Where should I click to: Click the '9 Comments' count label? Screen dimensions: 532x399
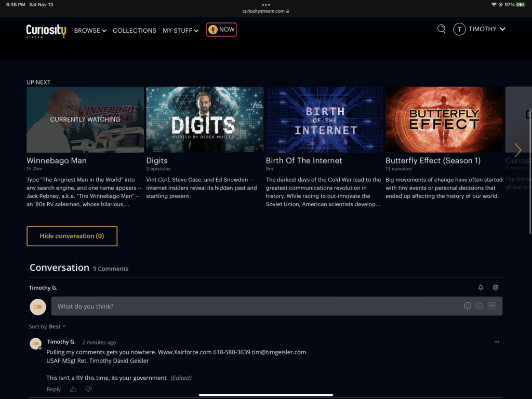point(111,269)
